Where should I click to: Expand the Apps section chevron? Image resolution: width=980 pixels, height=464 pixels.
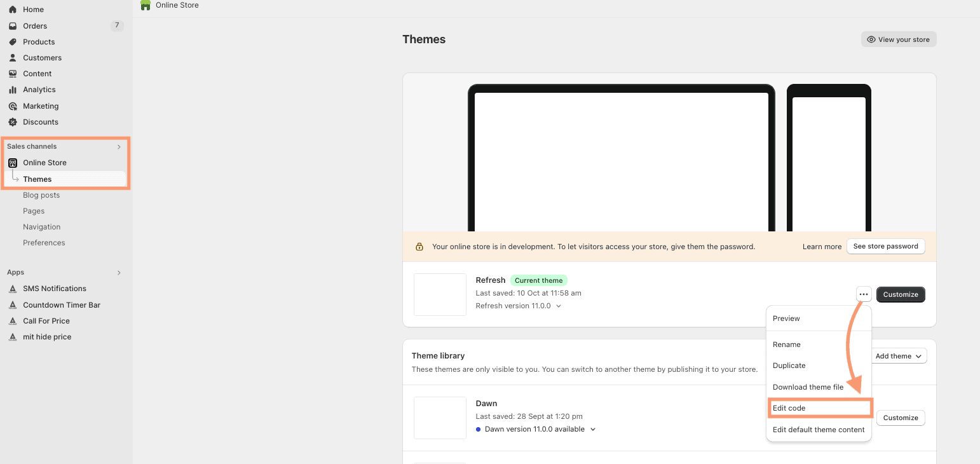(x=119, y=273)
